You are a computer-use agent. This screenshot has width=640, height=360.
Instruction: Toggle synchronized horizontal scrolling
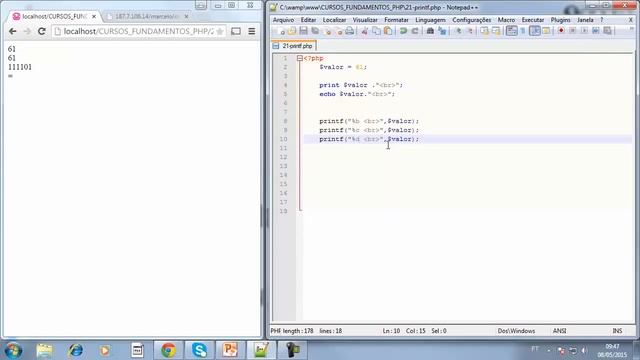coord(496,31)
